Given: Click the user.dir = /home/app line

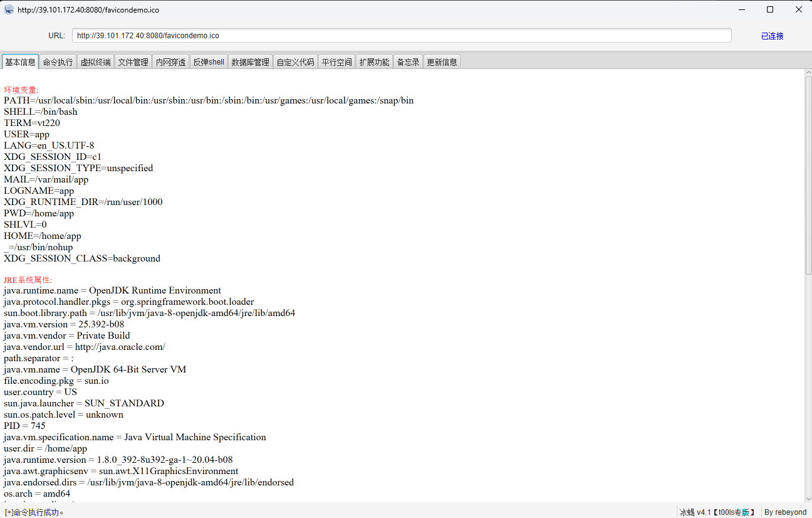Looking at the screenshot, I should [x=45, y=448].
